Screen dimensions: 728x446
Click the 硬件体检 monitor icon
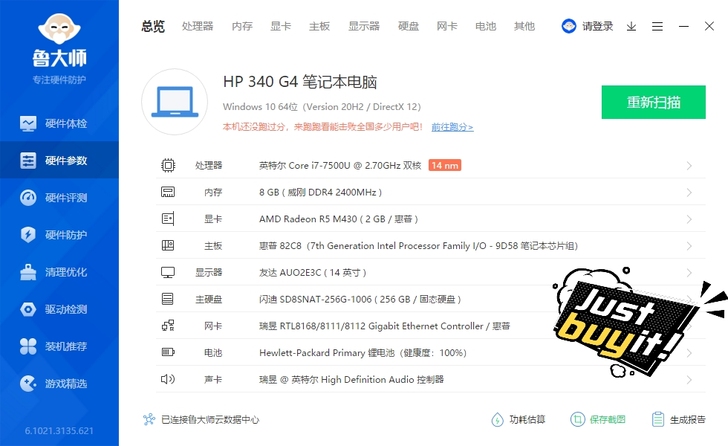pos(28,123)
